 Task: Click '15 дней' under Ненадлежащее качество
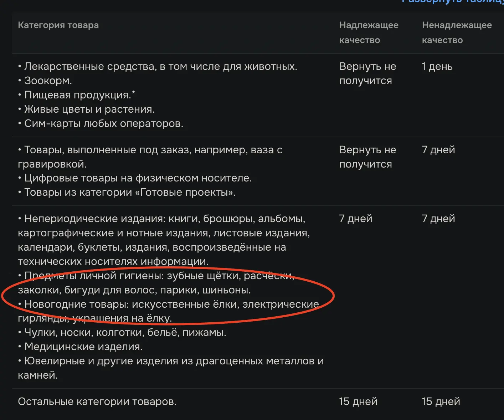(441, 402)
